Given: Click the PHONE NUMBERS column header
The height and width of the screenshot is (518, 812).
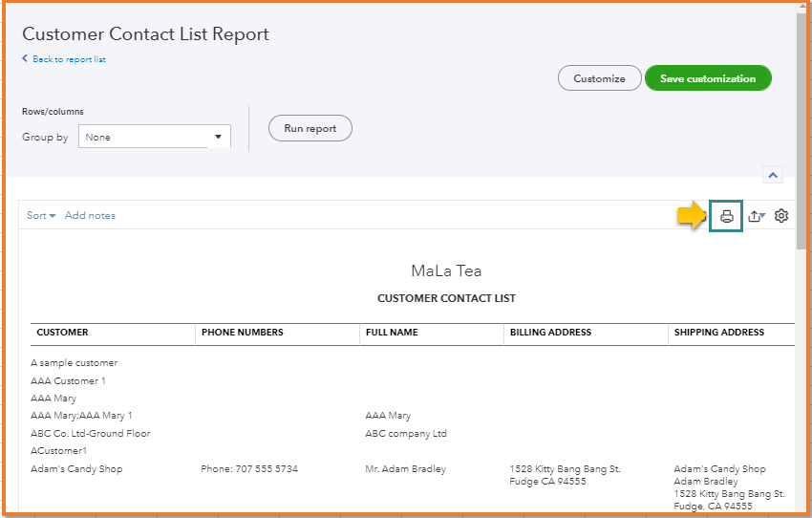Looking at the screenshot, I should point(243,333).
